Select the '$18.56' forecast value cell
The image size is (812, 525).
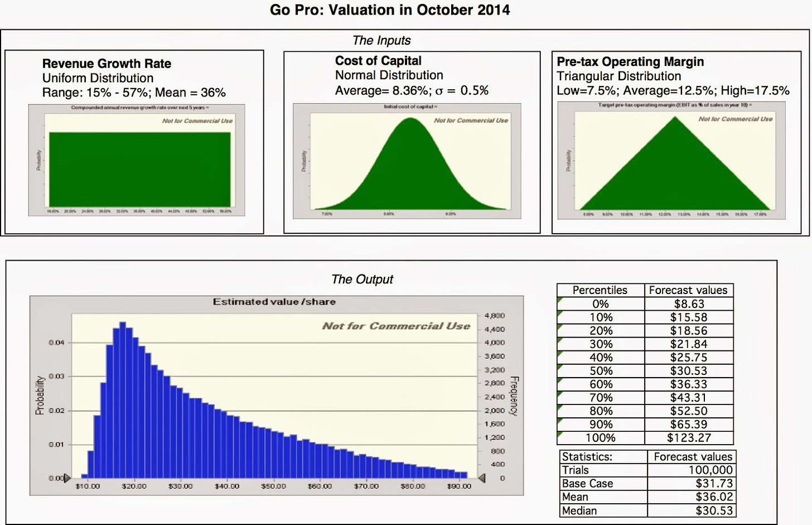(689, 330)
